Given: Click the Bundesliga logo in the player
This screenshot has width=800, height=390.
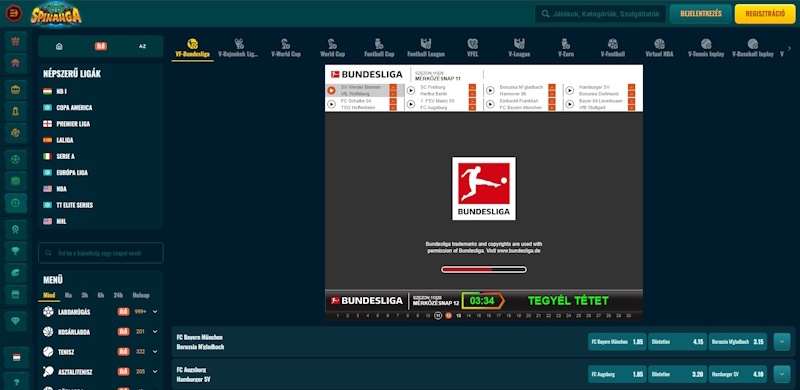Looking at the screenshot, I should pyautogui.click(x=484, y=188).
